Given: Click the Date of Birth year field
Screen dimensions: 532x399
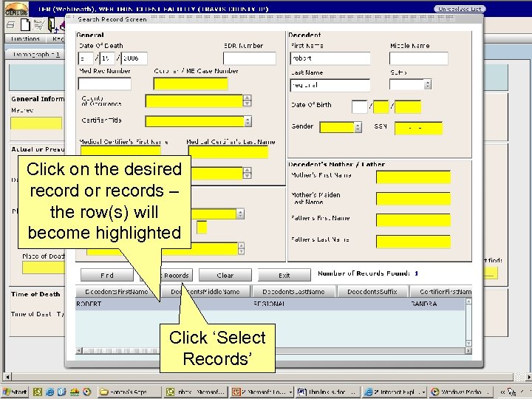Looking at the screenshot, I should (x=408, y=107).
